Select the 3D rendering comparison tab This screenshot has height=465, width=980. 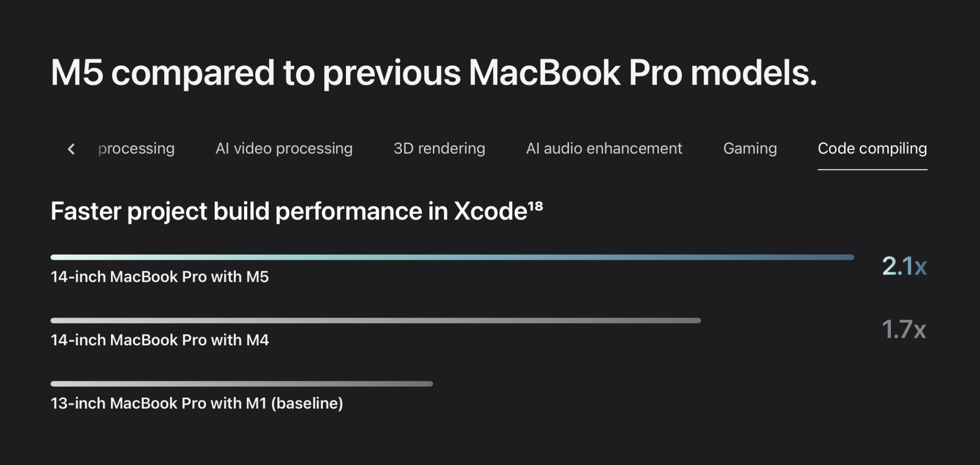click(439, 148)
